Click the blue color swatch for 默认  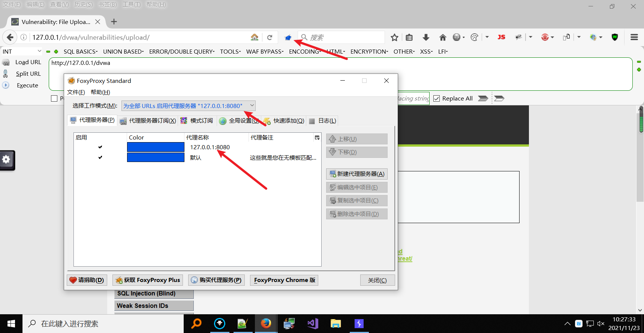[x=156, y=157]
